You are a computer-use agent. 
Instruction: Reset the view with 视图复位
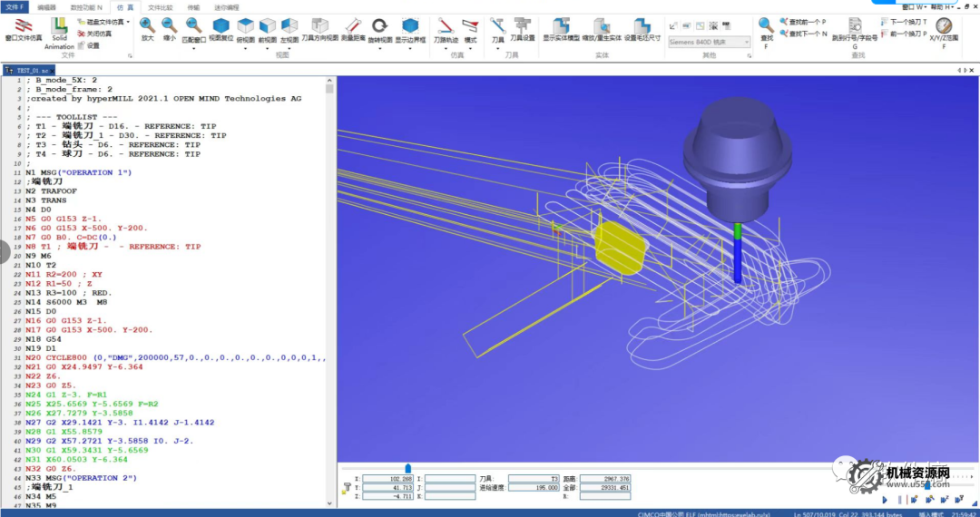coord(220,27)
